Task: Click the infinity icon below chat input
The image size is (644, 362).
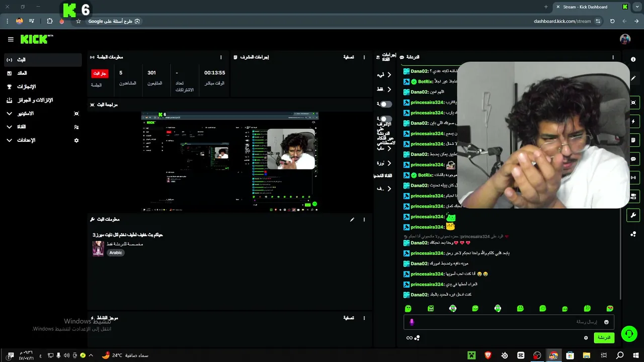Action: point(409,338)
